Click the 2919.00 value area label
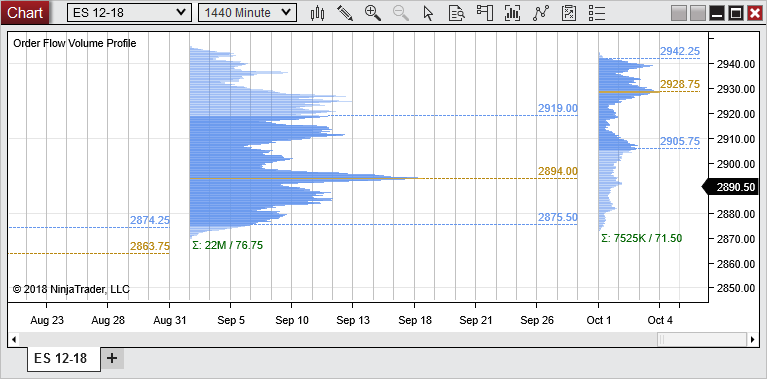Viewport: 767px width, 379px height. [558, 108]
